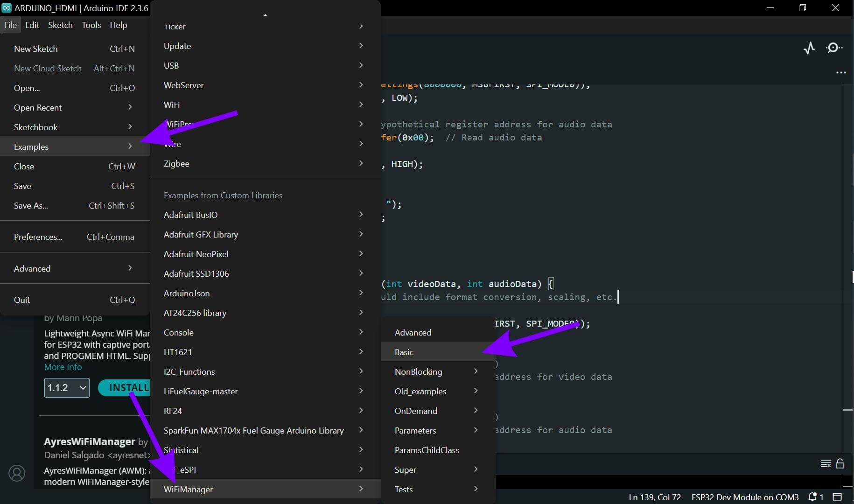Expand Old_examples folder

pos(438,392)
